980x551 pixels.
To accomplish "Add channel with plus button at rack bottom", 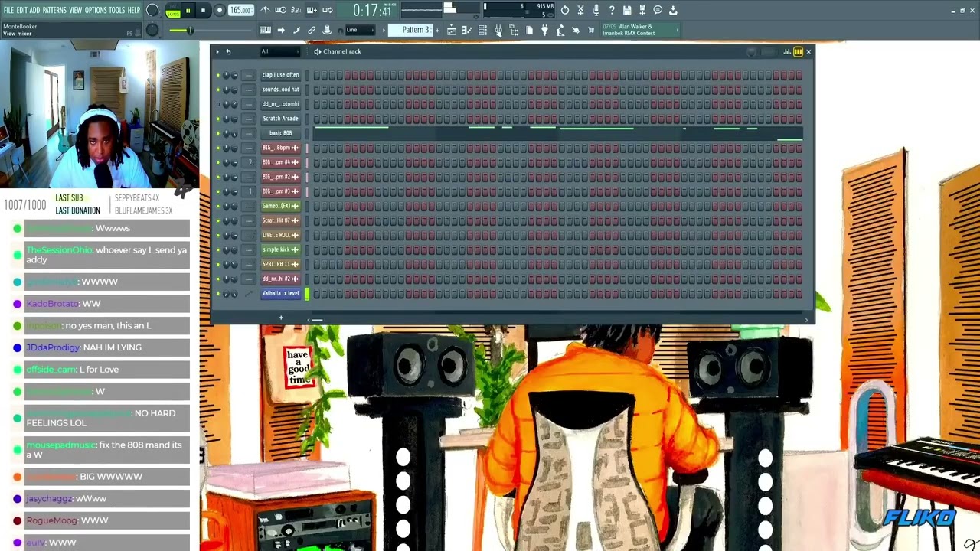I will click(x=281, y=318).
